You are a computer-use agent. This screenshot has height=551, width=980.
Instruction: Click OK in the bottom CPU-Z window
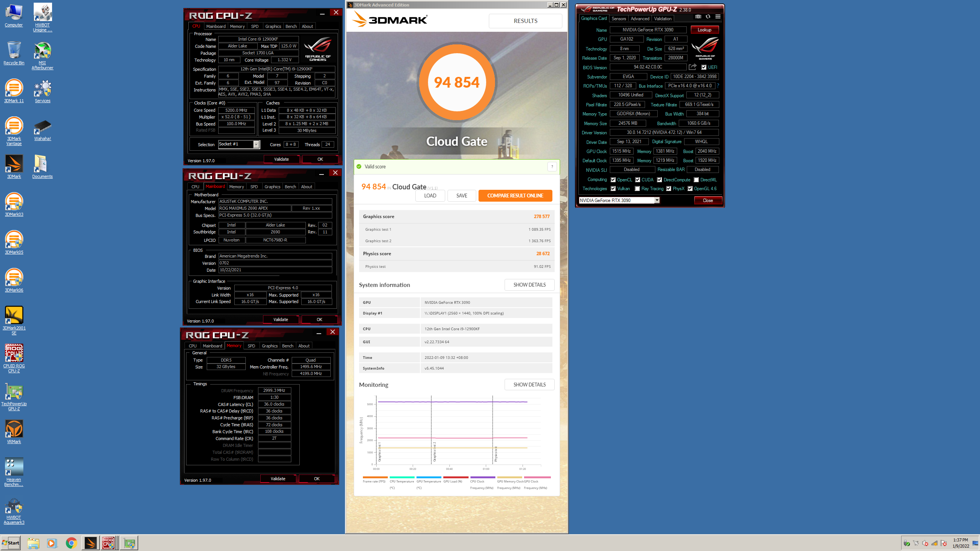(x=317, y=479)
